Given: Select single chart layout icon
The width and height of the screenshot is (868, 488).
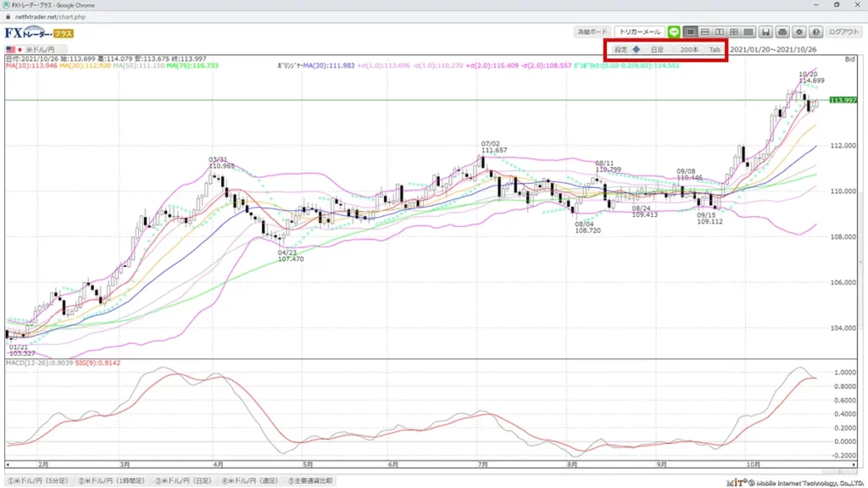Looking at the screenshot, I should [x=691, y=32].
